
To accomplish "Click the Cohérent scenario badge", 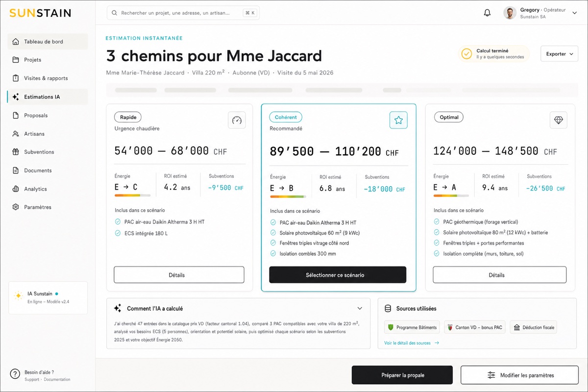I will (x=286, y=117).
